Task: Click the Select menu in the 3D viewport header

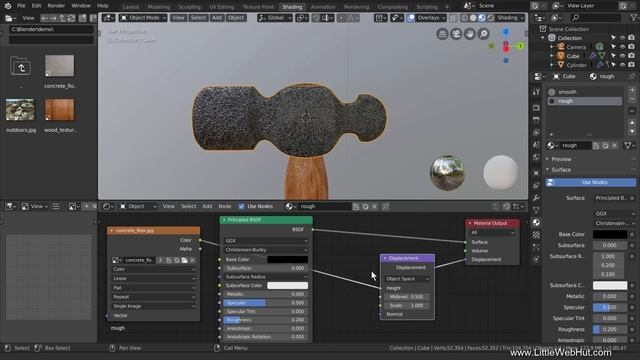Action: coord(198,18)
